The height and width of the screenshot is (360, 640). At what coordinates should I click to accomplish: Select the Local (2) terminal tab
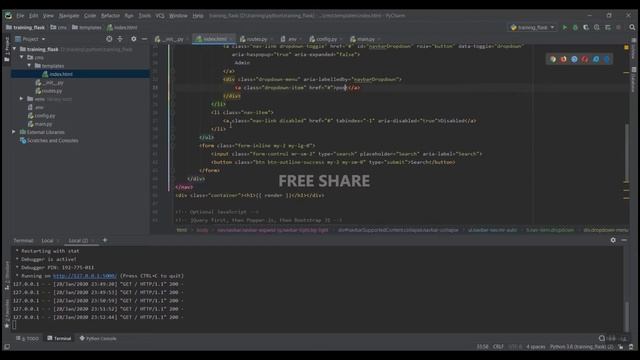[78, 240]
